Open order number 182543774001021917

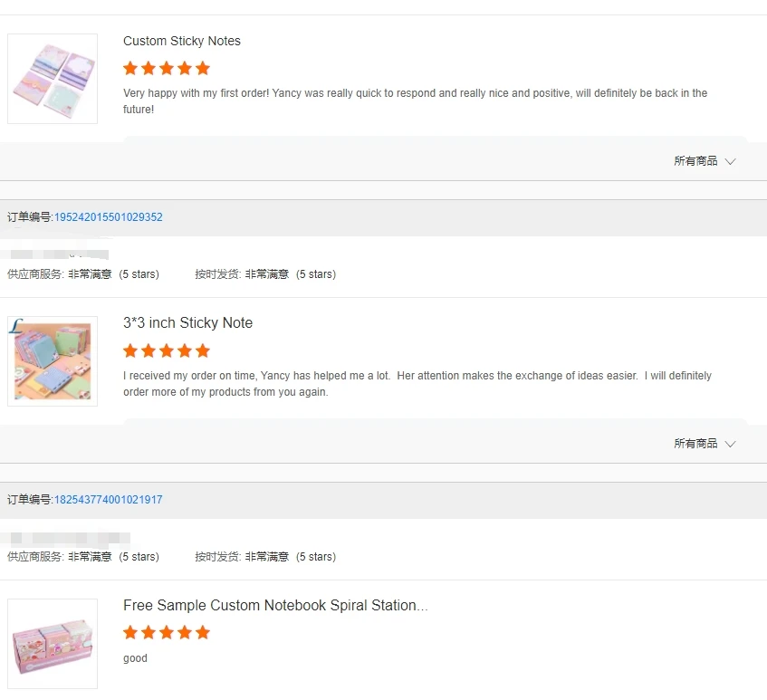pos(109,500)
